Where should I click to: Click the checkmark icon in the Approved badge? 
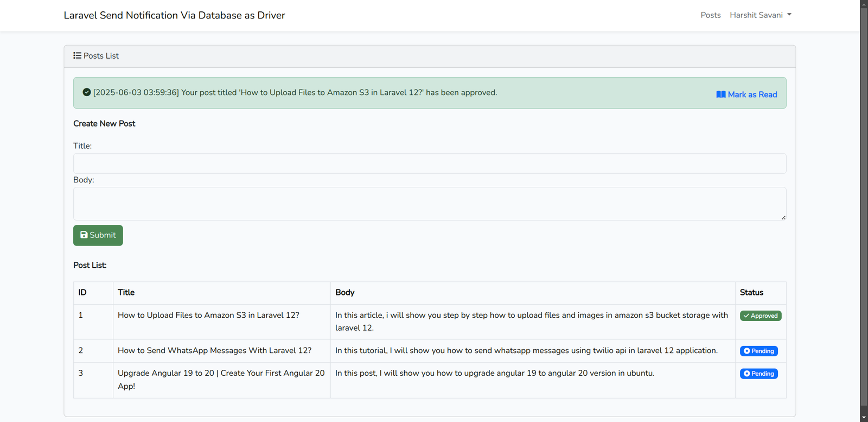pyautogui.click(x=746, y=316)
